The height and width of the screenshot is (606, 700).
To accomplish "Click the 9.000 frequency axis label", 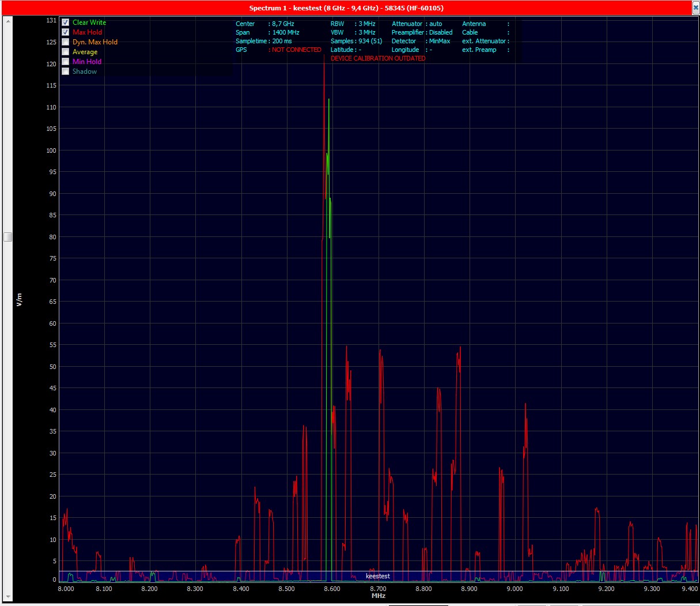I will pos(515,589).
